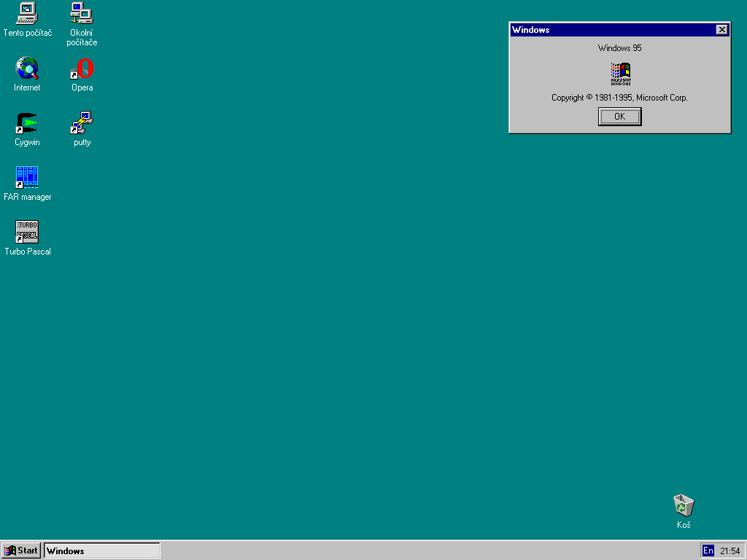The image size is (747, 560).
Task: Click the Windows 95 text in the dialog
Action: (619, 48)
